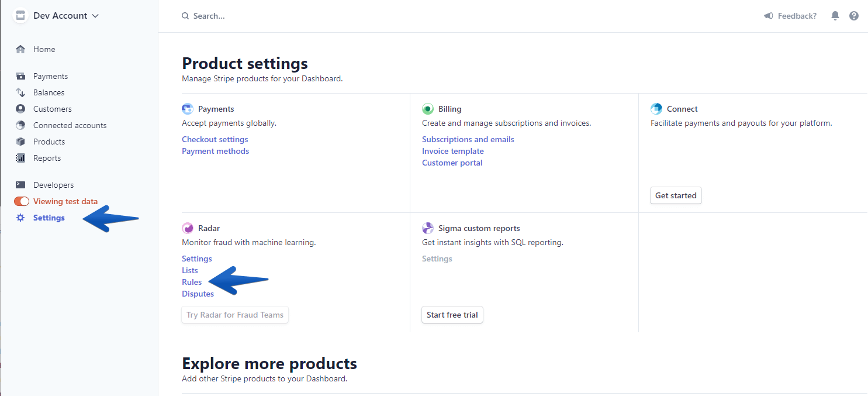Open Balances via its sidebar icon

[x=20, y=92]
